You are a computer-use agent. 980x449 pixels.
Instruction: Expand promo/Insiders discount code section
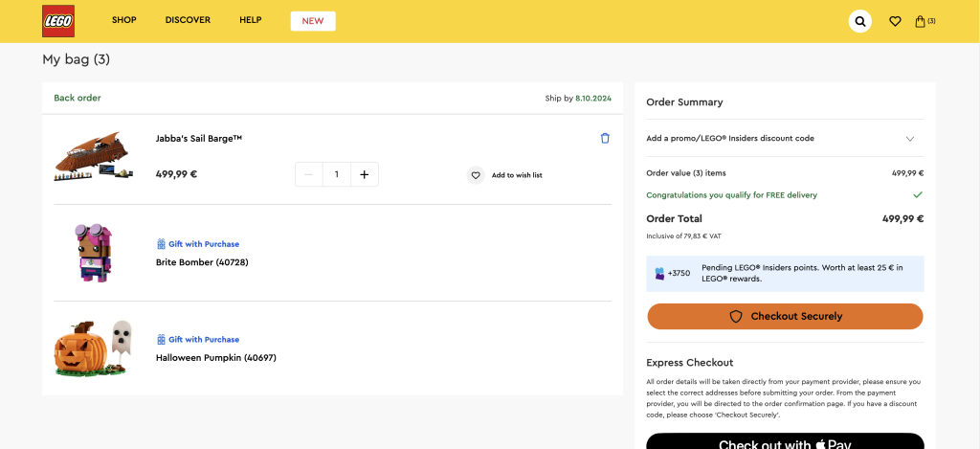tap(909, 139)
